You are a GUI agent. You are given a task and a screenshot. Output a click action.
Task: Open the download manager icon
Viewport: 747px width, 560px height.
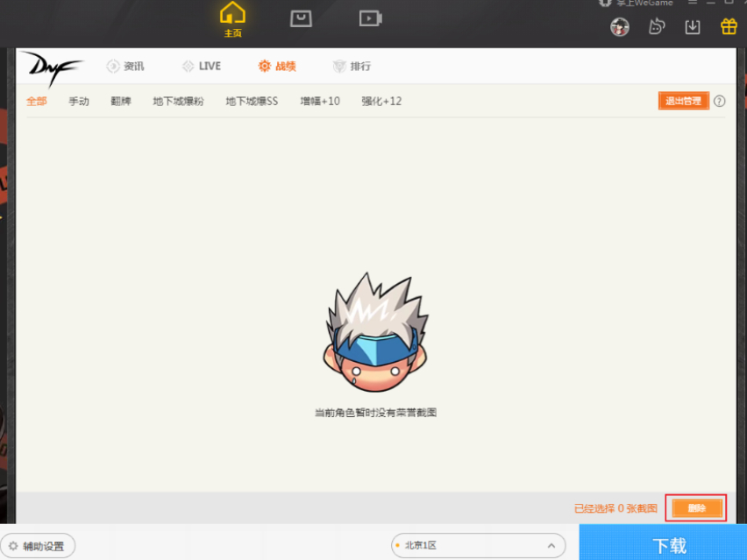(x=693, y=26)
